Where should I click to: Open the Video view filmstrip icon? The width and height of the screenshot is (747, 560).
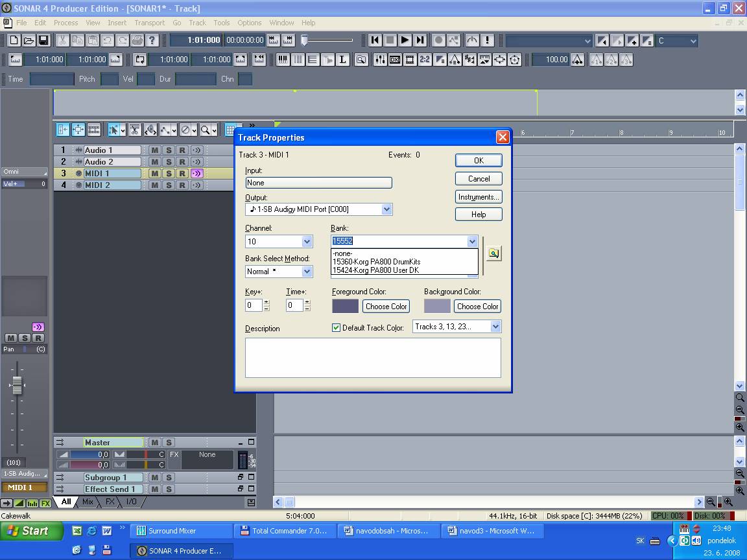click(410, 60)
